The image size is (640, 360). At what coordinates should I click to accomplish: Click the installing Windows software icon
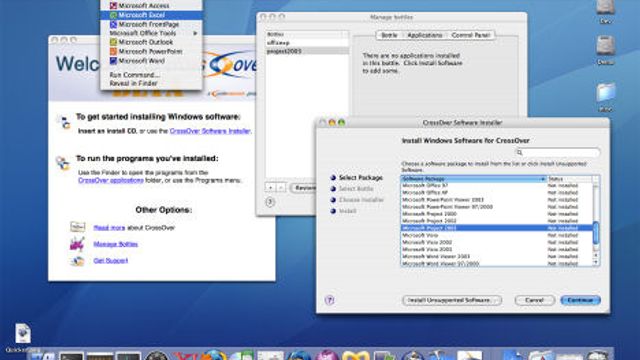(64, 122)
